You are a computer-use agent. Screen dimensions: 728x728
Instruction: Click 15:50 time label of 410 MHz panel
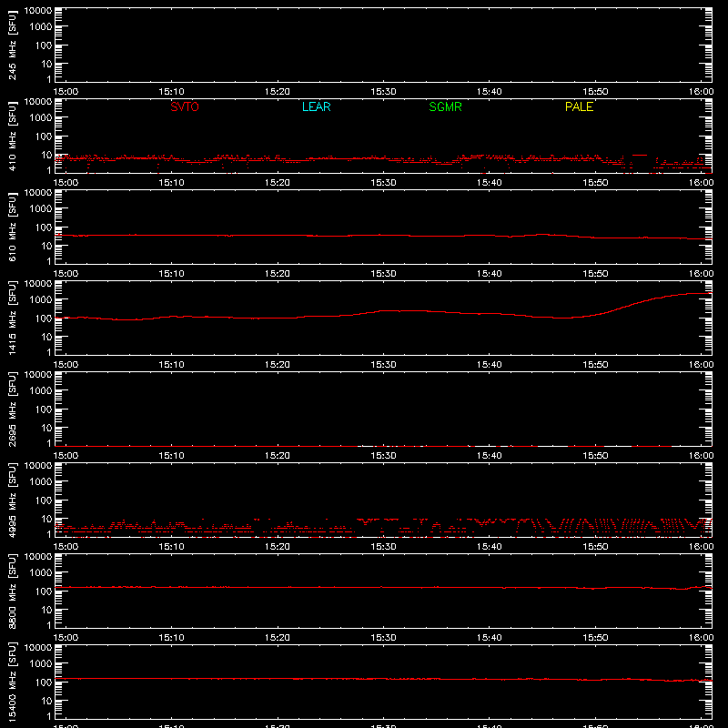pos(595,183)
